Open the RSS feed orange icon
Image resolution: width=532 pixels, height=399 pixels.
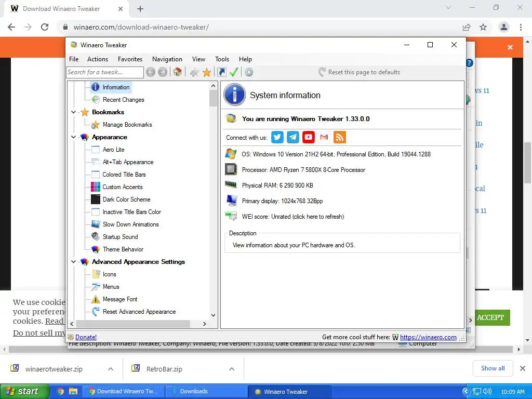[340, 137]
